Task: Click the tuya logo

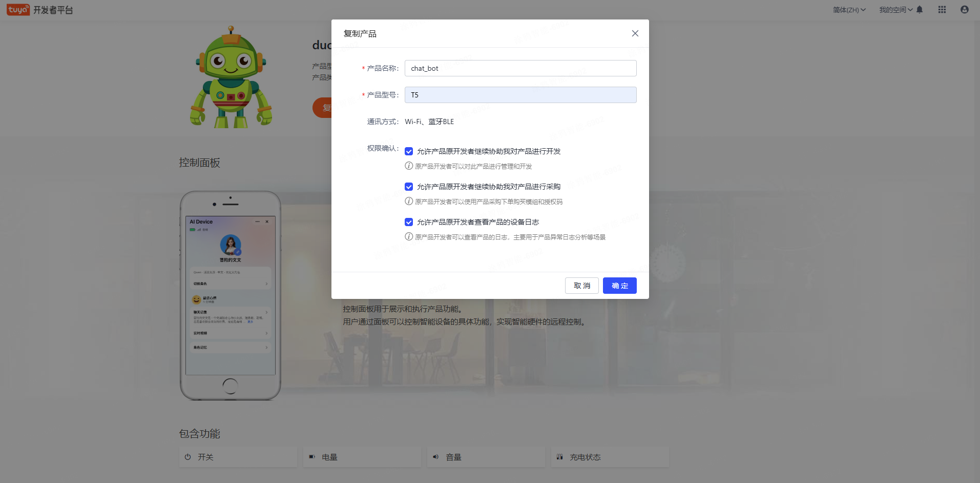Action: pyautogui.click(x=18, y=10)
